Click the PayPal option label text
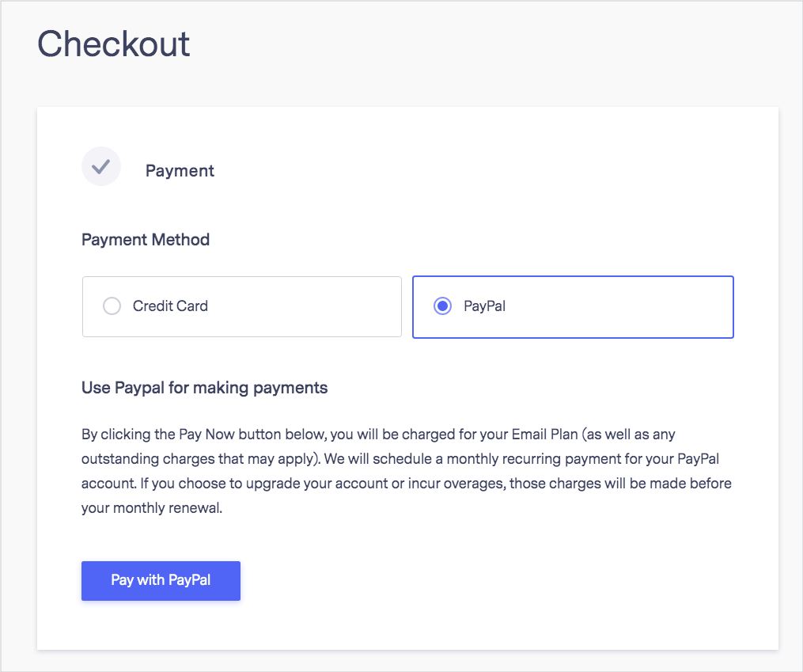The width and height of the screenshot is (803, 672). click(484, 306)
